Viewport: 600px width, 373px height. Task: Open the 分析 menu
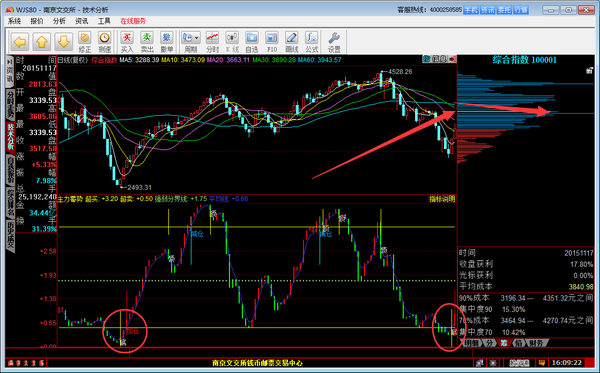(59, 21)
